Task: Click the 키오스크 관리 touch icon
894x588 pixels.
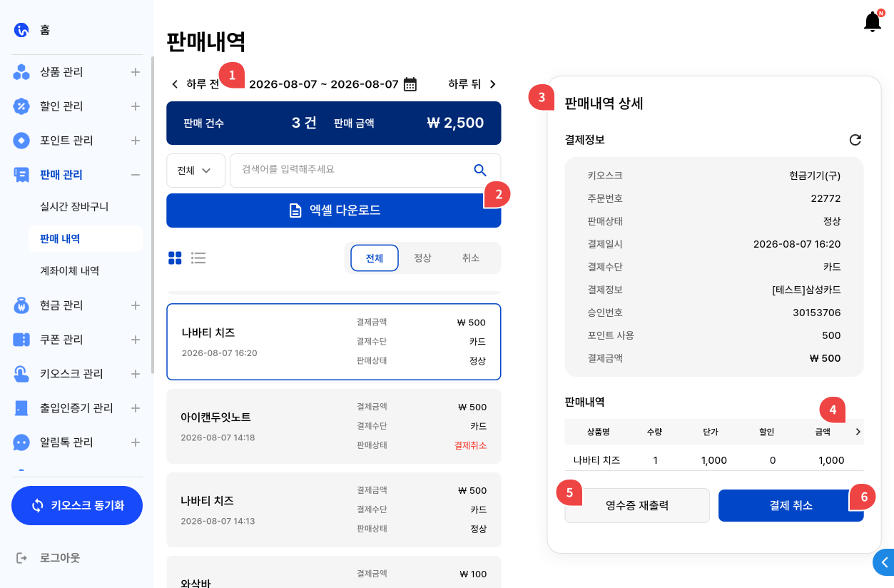Action: (21, 374)
